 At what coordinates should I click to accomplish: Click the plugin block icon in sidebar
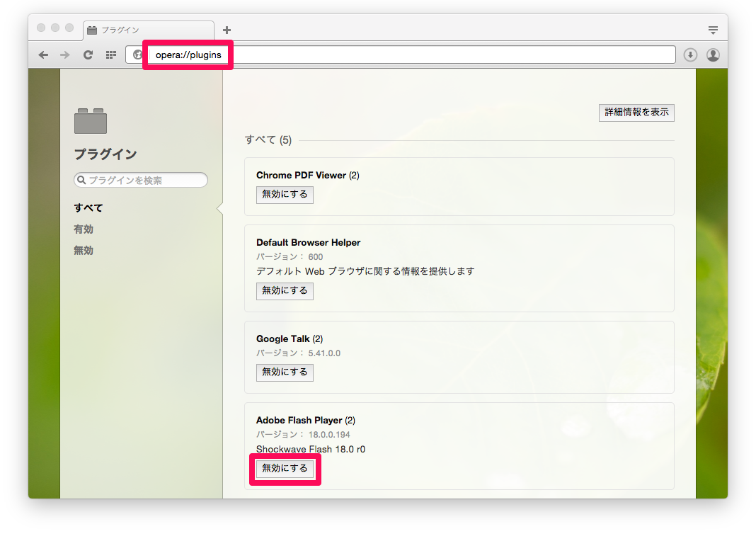91,121
